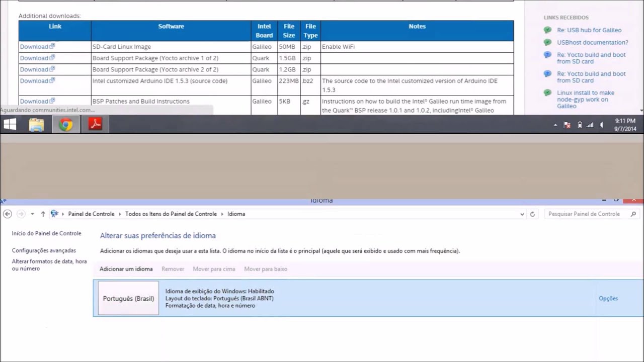Screen dimensions: 644x362
Task: Click the browser scrollbar down arrow
Action: 641,111
